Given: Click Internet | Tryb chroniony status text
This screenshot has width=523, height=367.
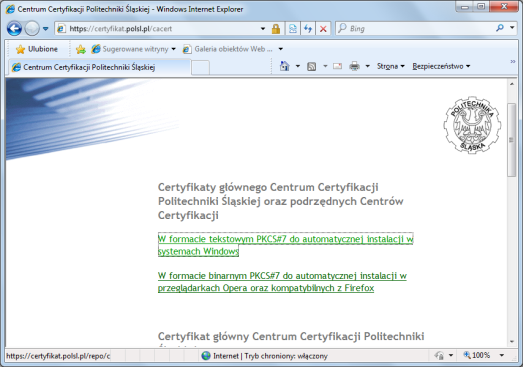Looking at the screenshot, I should click(x=271, y=356).
